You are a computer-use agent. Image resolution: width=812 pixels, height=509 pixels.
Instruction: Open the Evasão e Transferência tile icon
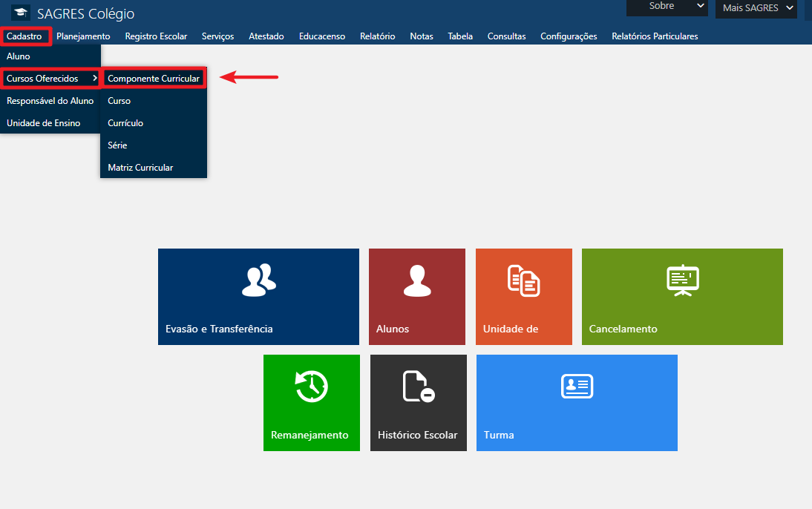tap(258, 279)
